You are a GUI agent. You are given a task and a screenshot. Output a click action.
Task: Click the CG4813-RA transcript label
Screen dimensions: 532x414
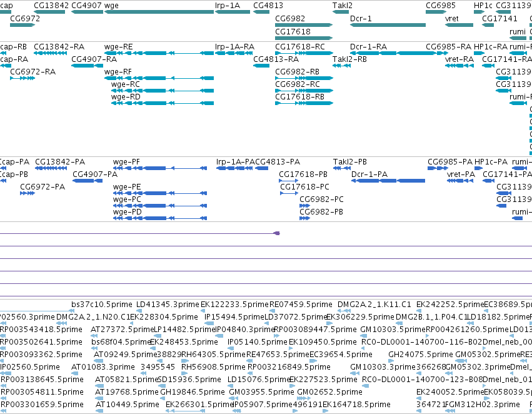coord(276,59)
